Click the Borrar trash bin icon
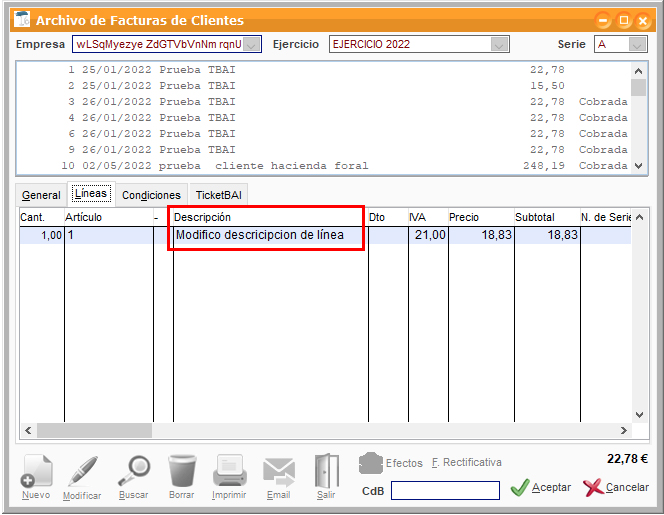Screen dimensions: 664x515 pyautogui.click(x=182, y=471)
